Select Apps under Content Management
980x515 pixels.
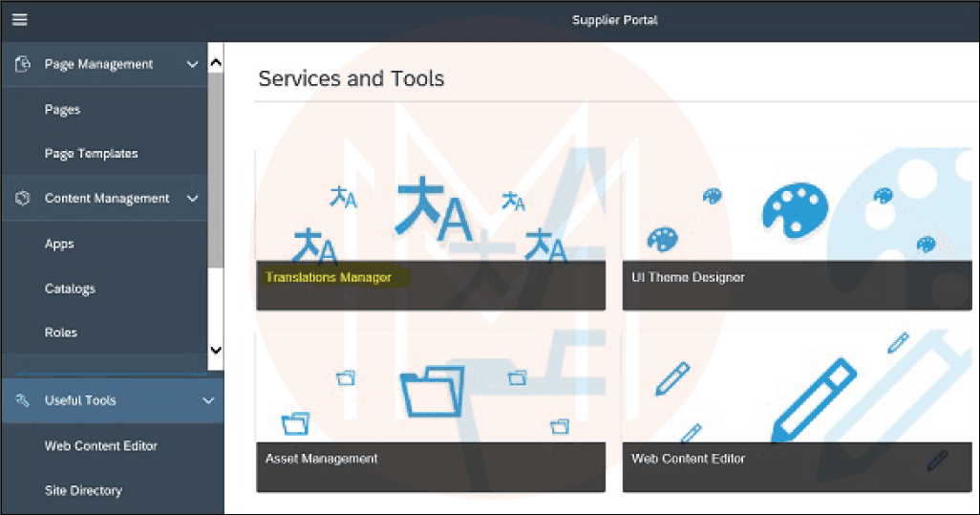(x=59, y=244)
